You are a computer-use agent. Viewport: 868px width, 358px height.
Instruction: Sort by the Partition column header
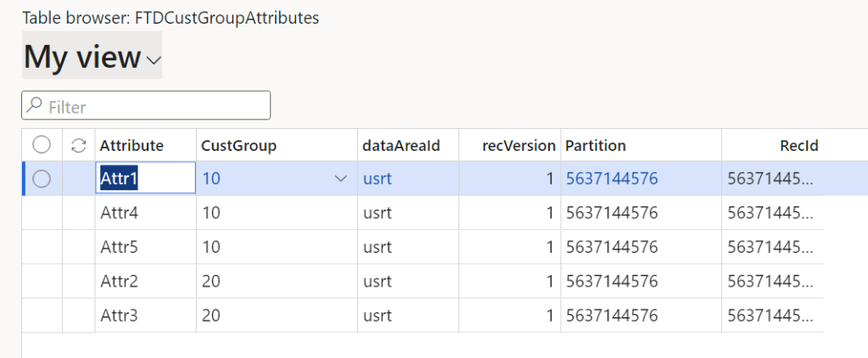pos(596,146)
